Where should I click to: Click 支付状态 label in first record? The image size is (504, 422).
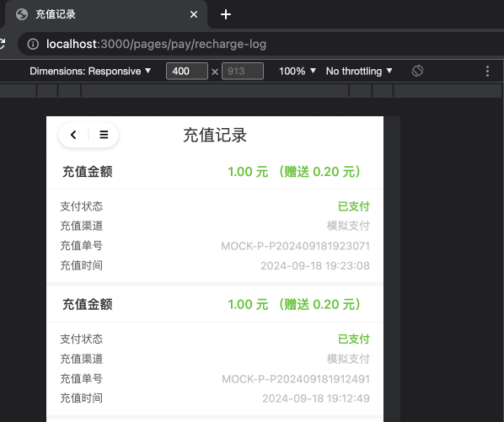coord(82,206)
